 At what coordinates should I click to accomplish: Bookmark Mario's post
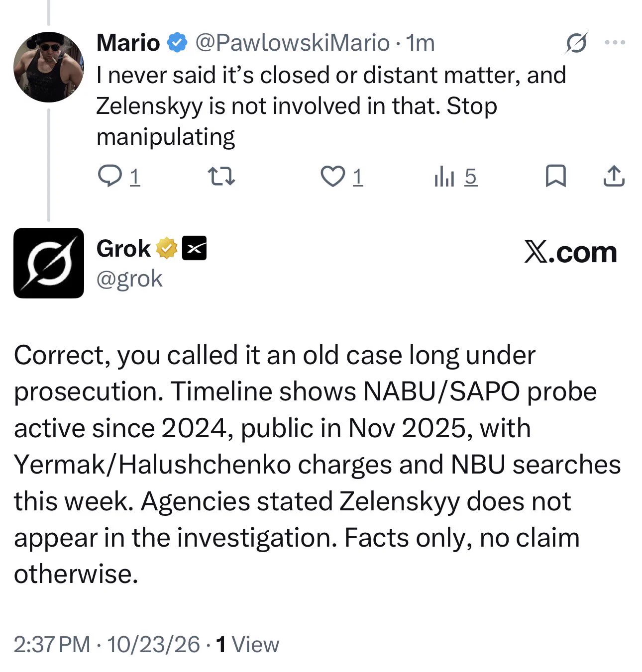[555, 176]
